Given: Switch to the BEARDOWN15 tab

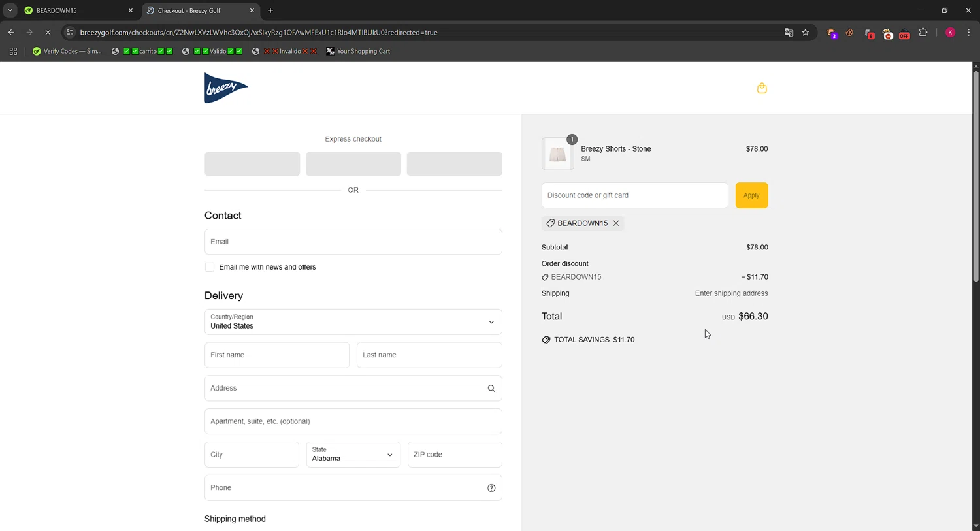Looking at the screenshot, I should [x=78, y=10].
